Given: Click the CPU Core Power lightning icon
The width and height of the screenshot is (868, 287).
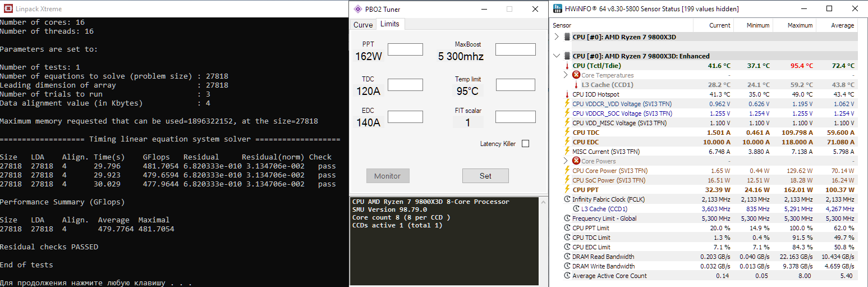Looking at the screenshot, I should [567, 171].
